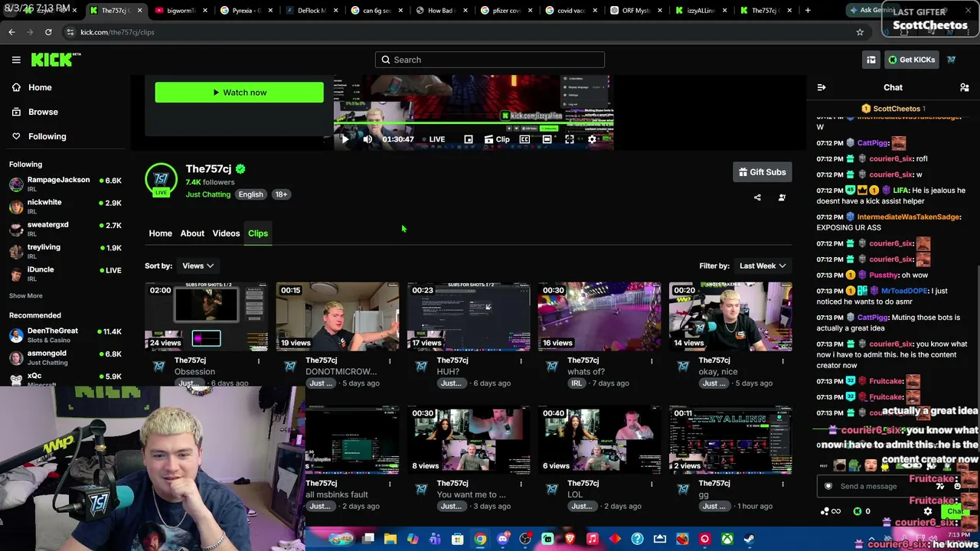Open nickwhite's channel in Following
This screenshot has width=980, height=551.
pos(65,207)
